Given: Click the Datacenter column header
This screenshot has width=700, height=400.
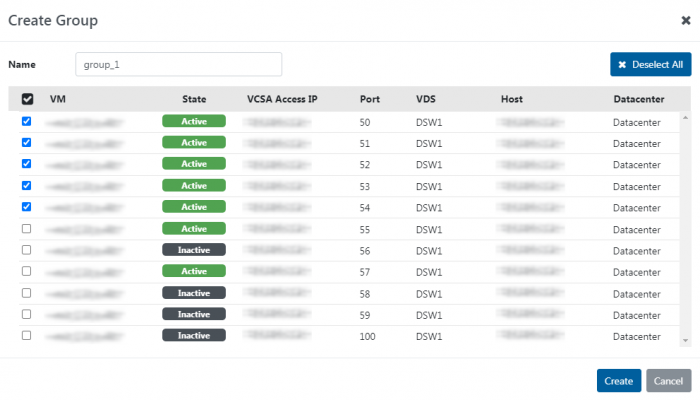Looking at the screenshot, I should pyautogui.click(x=640, y=99).
